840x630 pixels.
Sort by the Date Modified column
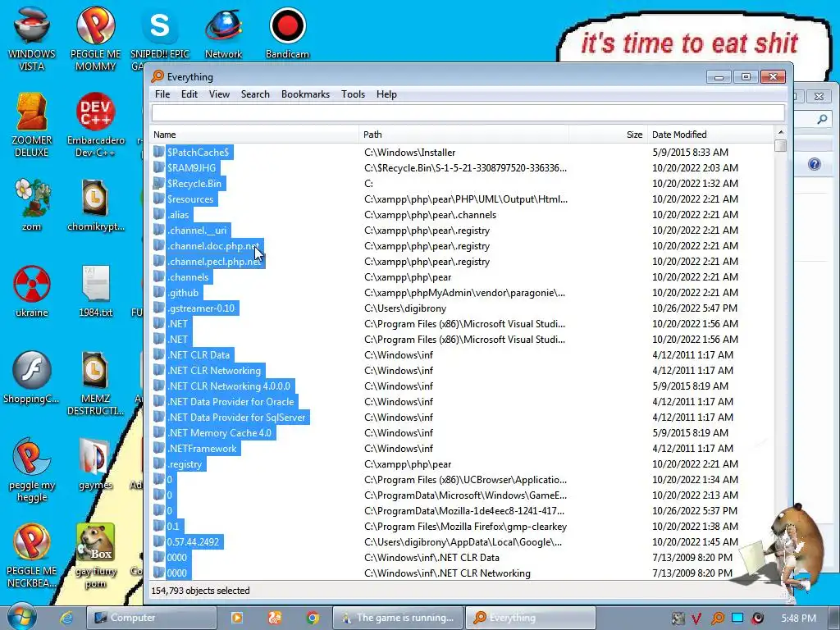pos(710,135)
